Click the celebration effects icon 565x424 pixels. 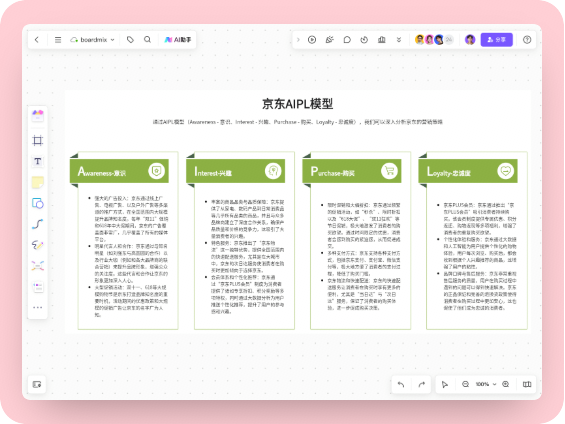pyautogui.click(x=329, y=40)
